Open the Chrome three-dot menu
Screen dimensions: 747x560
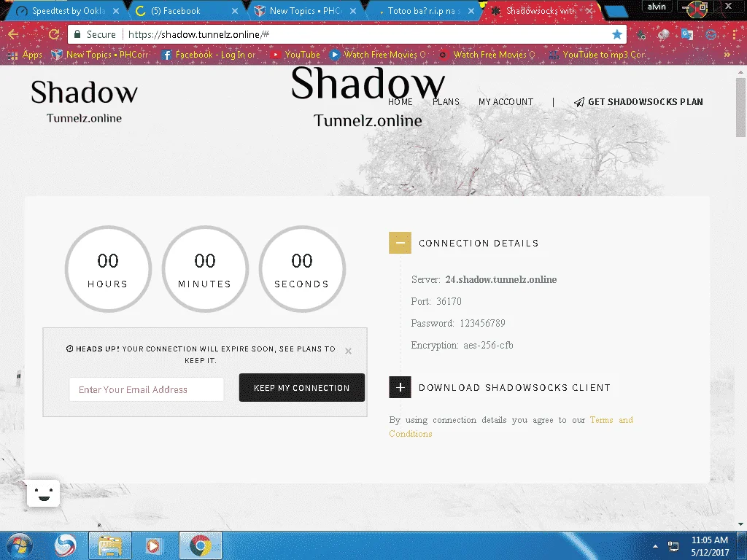[734, 34]
